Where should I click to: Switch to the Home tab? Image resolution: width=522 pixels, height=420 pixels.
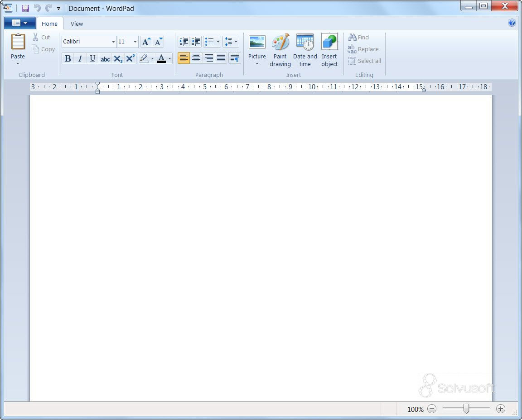coord(49,24)
